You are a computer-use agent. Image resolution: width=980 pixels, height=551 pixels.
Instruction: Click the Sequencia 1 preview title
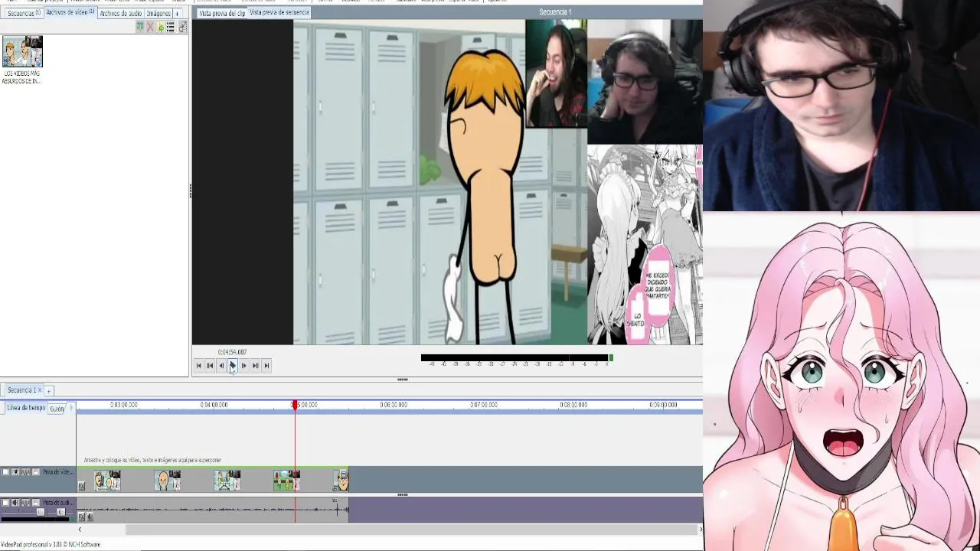pyautogui.click(x=555, y=12)
